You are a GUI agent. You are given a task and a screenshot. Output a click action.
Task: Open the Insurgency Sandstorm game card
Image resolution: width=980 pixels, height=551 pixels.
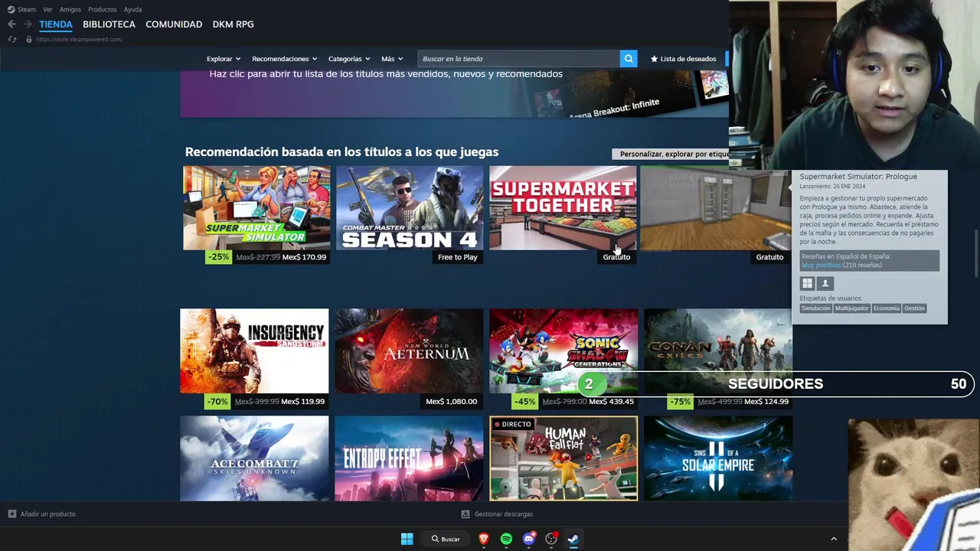point(254,351)
